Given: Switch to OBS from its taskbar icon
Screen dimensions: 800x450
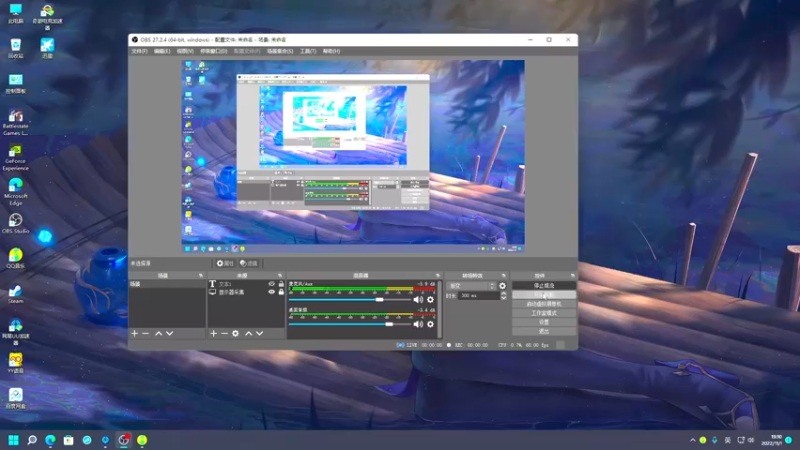Looking at the screenshot, I should pyautogui.click(x=123, y=440).
